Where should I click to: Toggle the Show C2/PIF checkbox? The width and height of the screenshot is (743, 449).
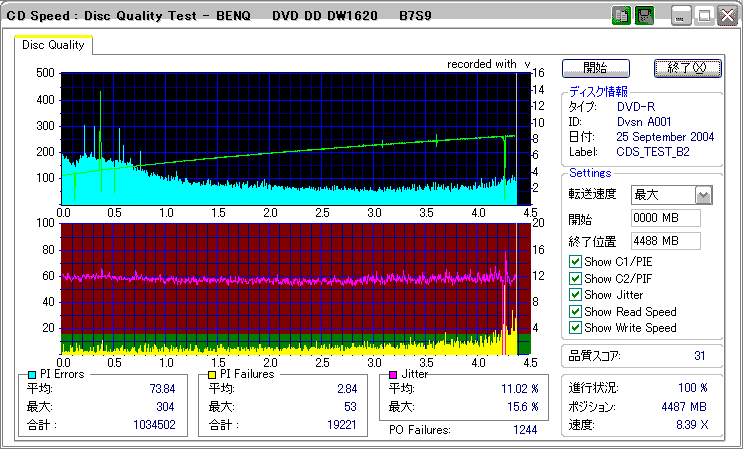pos(575,278)
